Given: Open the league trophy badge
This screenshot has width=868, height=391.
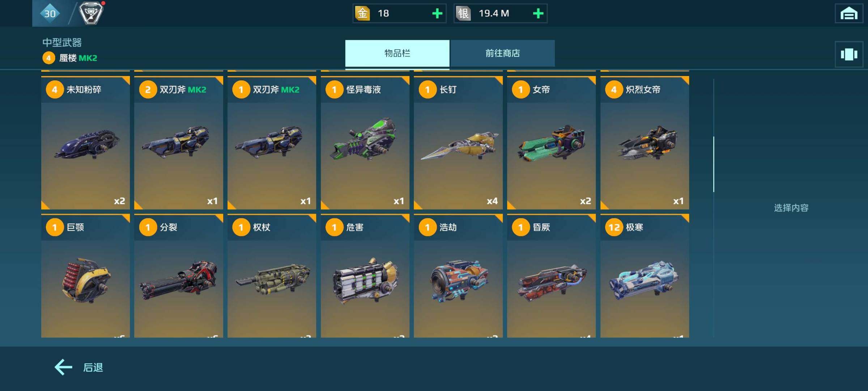Looking at the screenshot, I should tap(91, 13).
